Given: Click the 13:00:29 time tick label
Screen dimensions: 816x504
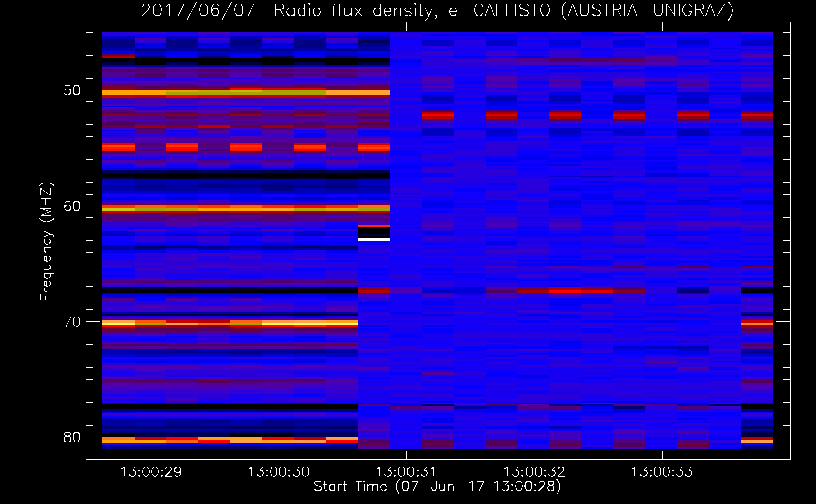Looking at the screenshot, I should tap(151, 472).
